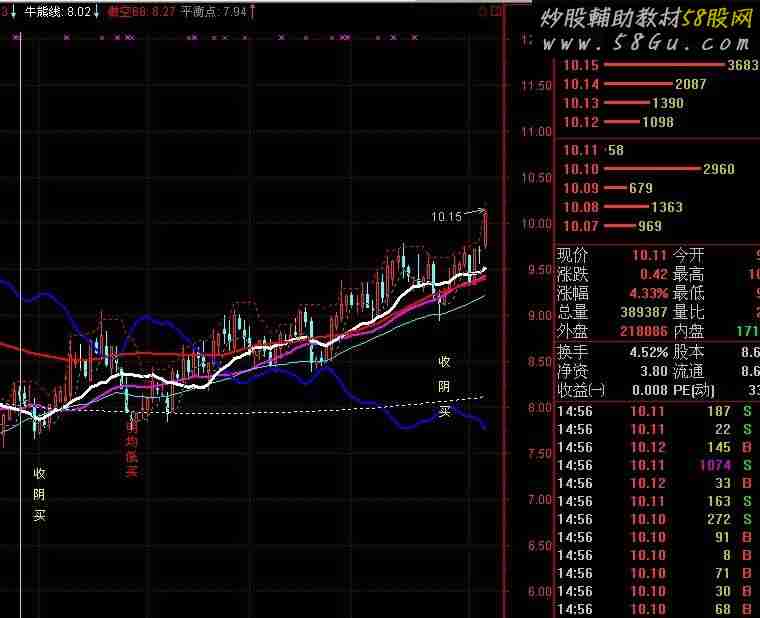
Task: Click the leftmost magenta x marker on top row
Action: pyautogui.click(x=17, y=38)
